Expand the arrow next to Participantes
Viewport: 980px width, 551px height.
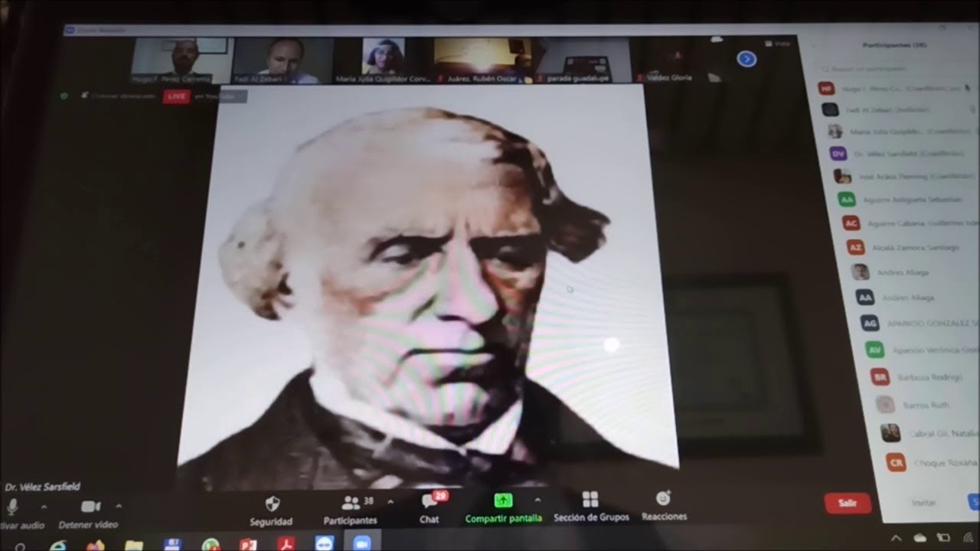point(390,502)
